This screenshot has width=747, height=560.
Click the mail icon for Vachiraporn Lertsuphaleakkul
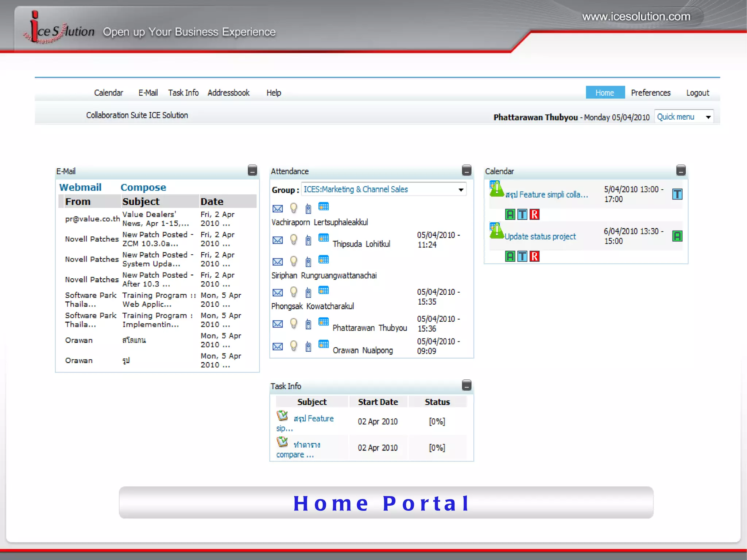278,209
